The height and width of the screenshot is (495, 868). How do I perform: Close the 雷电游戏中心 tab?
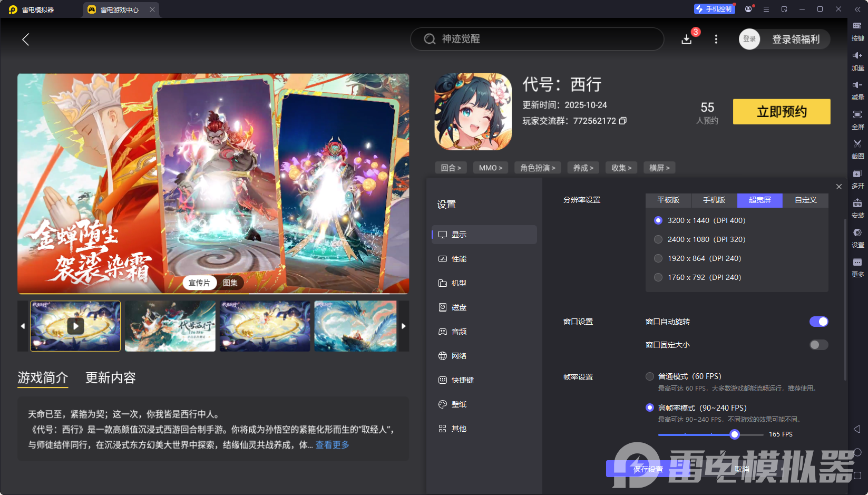point(152,9)
